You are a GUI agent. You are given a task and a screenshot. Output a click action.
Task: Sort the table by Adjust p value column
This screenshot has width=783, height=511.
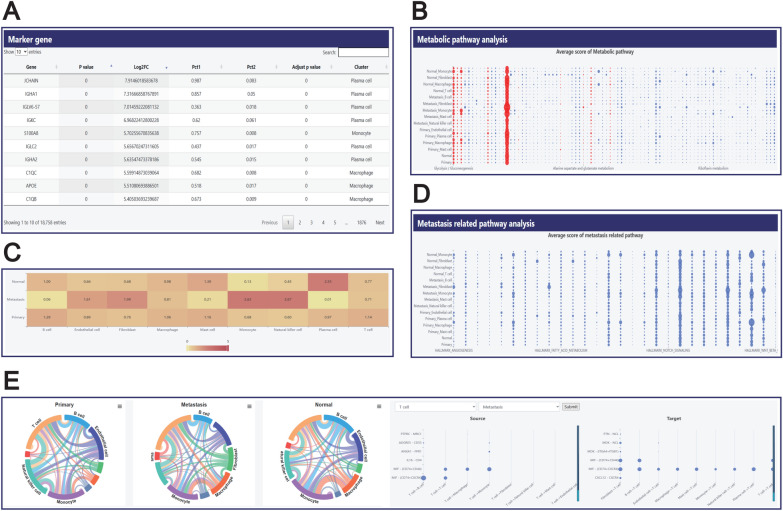pyautogui.click(x=306, y=67)
